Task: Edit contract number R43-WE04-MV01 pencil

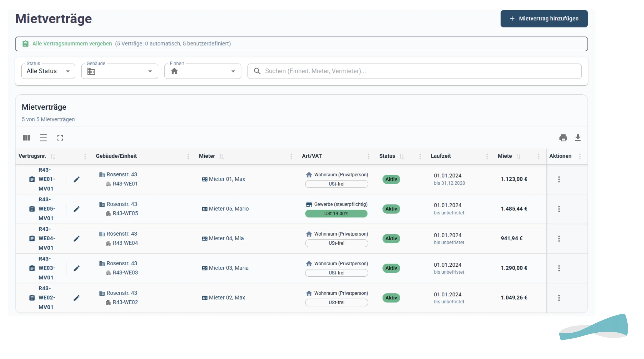Action: point(76,239)
